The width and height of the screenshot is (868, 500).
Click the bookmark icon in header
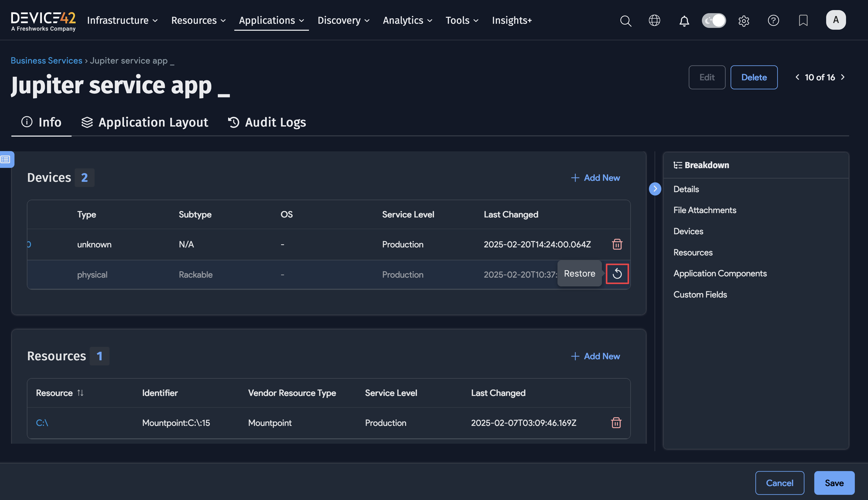pyautogui.click(x=803, y=20)
